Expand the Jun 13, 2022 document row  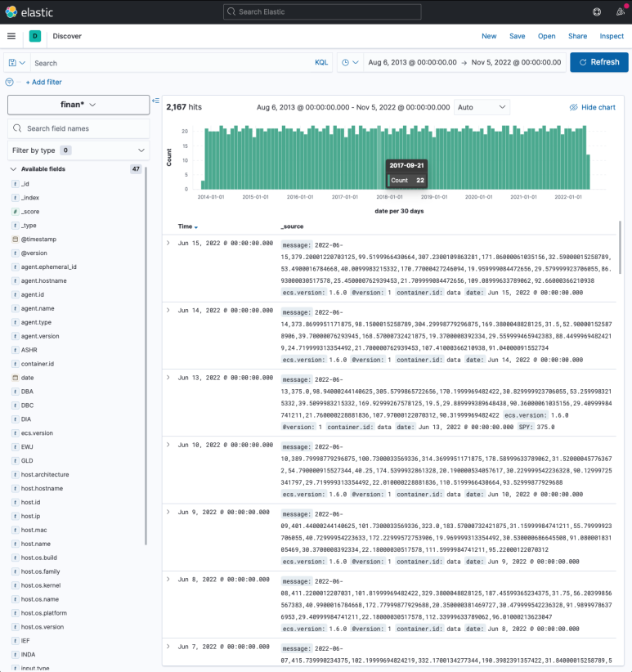coord(168,378)
